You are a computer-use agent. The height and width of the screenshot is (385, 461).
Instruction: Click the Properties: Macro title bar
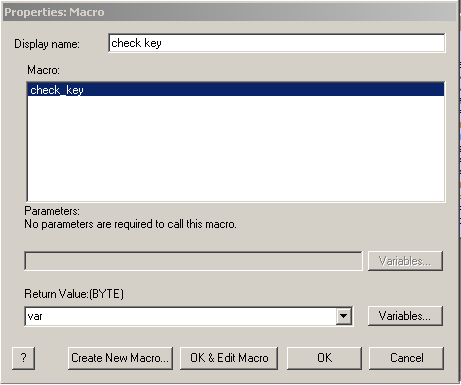tap(230, 12)
